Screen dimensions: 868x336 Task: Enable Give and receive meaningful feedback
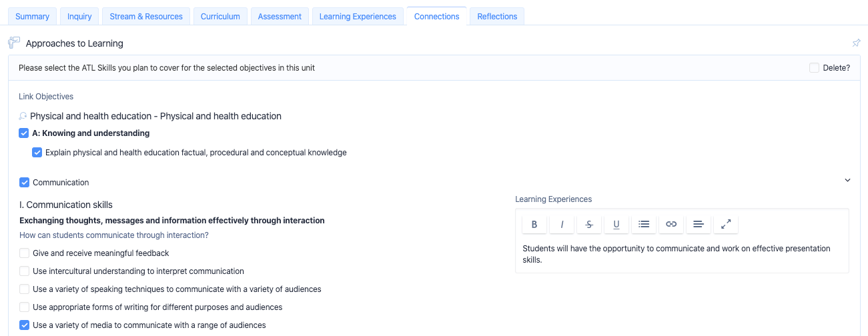pos(25,253)
